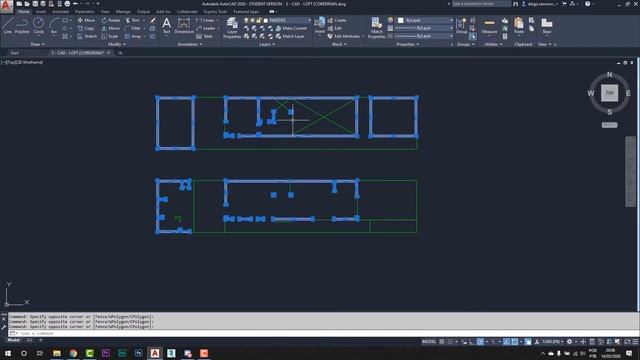Activate the Stretch command
The image size is (640, 360).
click(87, 36)
